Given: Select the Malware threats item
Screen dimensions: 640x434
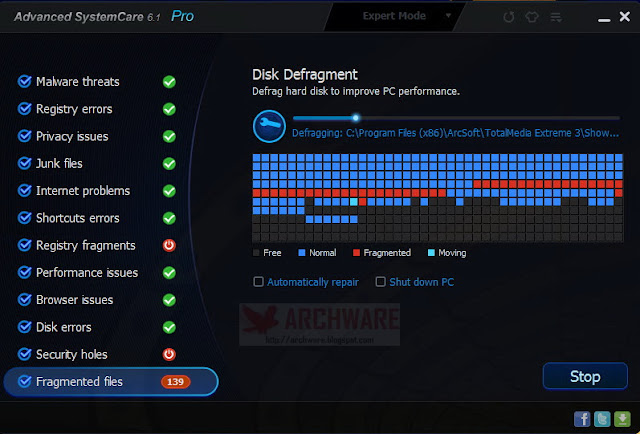Looking at the screenshot, I should click(78, 82).
